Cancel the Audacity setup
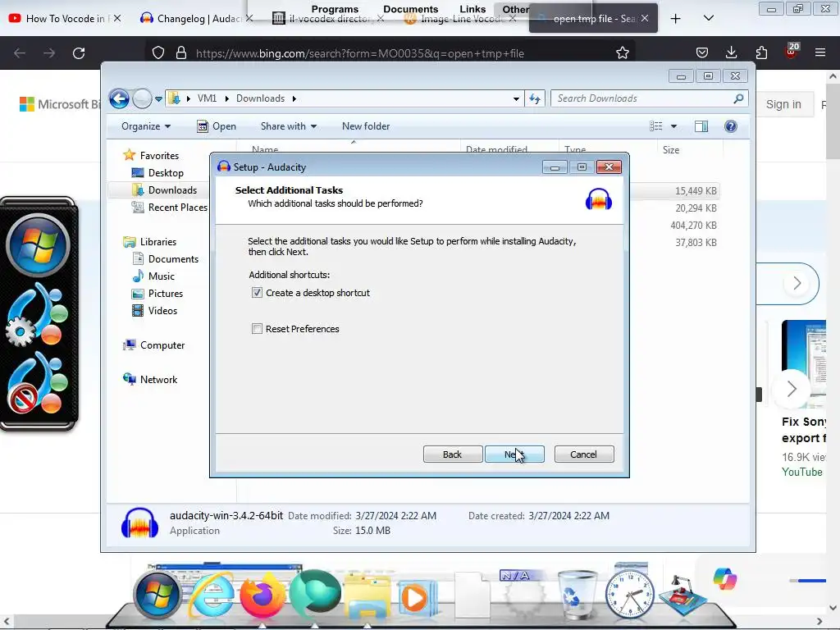This screenshot has height=630, width=840. point(583,454)
